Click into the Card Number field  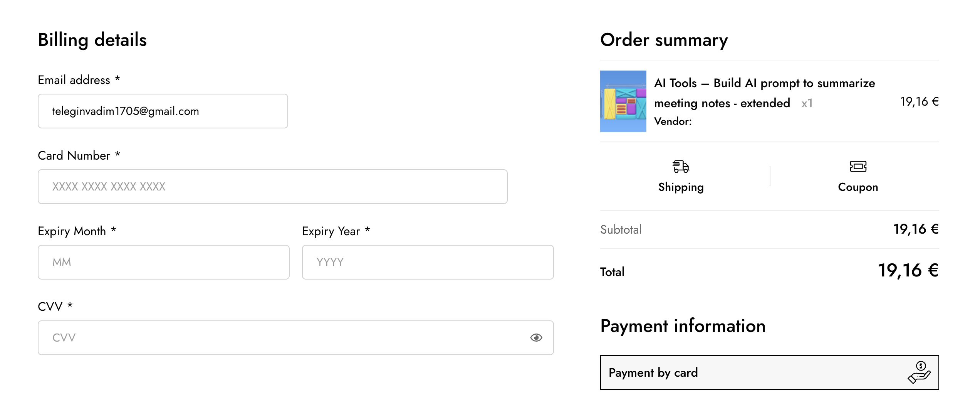[x=273, y=187]
